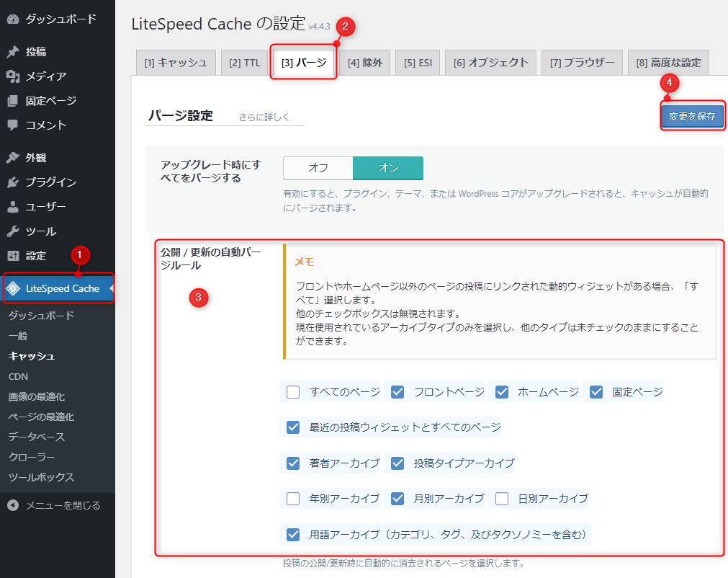Open the 外観 menu item
The height and width of the screenshot is (578, 728).
(x=58, y=158)
